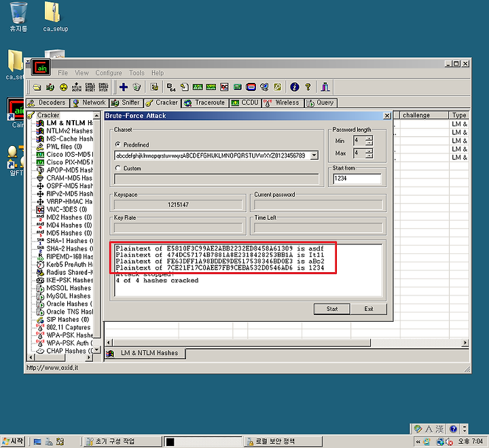Decrease the Min password length
The image size is (489, 448).
click(369, 143)
